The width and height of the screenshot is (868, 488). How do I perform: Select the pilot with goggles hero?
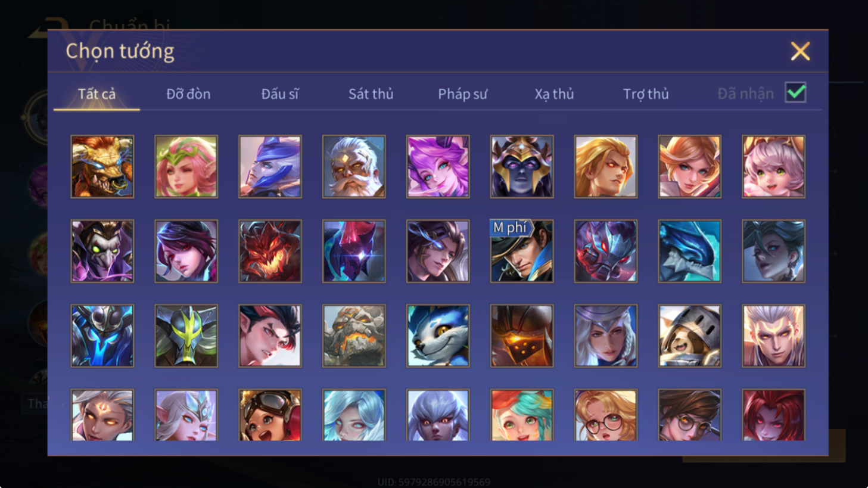tap(270, 415)
